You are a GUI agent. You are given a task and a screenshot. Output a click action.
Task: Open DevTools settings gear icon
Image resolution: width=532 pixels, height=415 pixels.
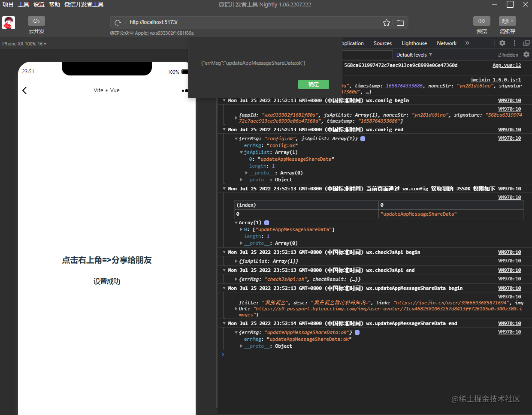502,43
